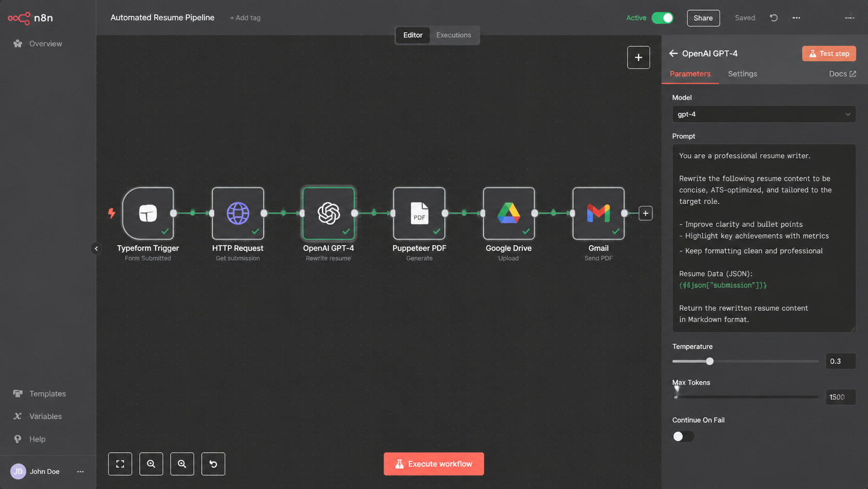This screenshot has width=868, height=489.
Task: Click the Saved status text
Action: [745, 18]
